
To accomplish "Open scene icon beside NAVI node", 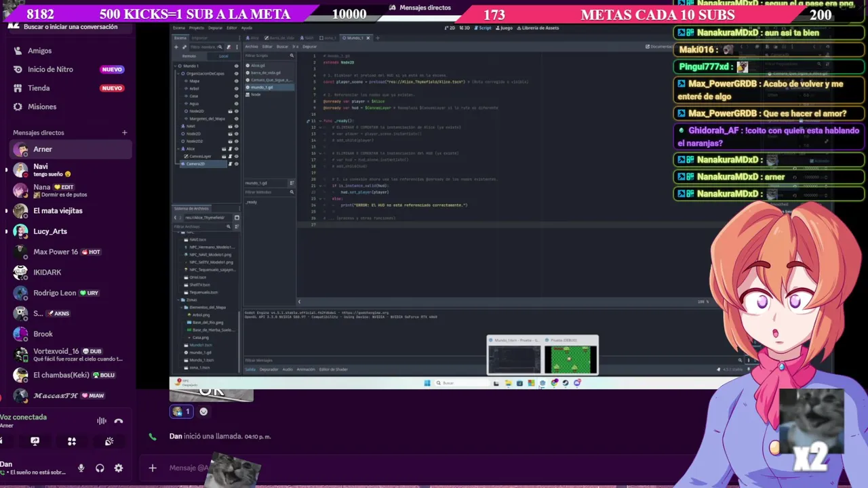I will point(231,126).
